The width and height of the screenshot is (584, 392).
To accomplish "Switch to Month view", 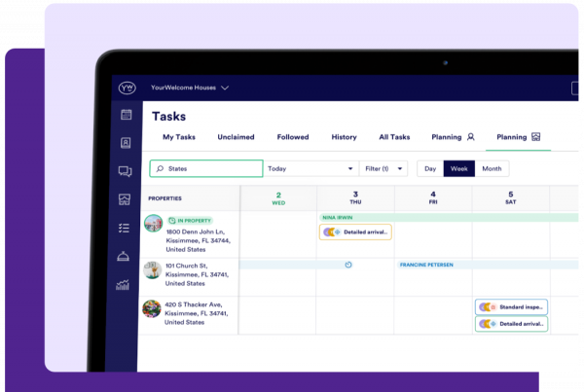I will (492, 168).
